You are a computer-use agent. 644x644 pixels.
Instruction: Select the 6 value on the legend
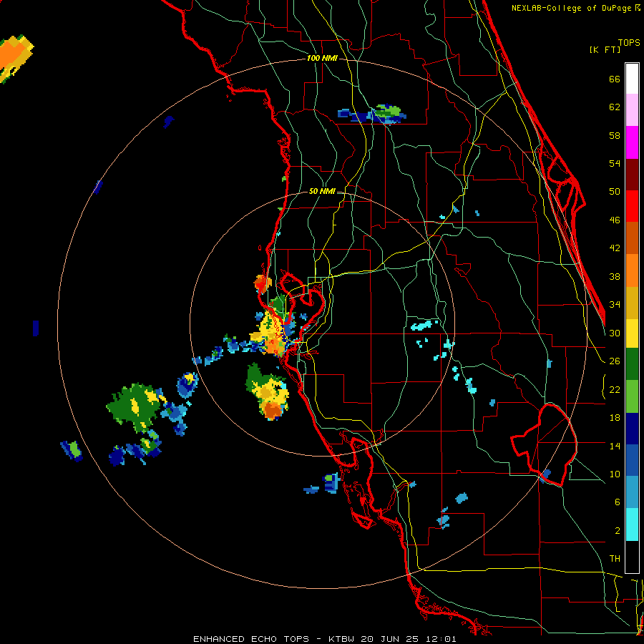coord(618,502)
